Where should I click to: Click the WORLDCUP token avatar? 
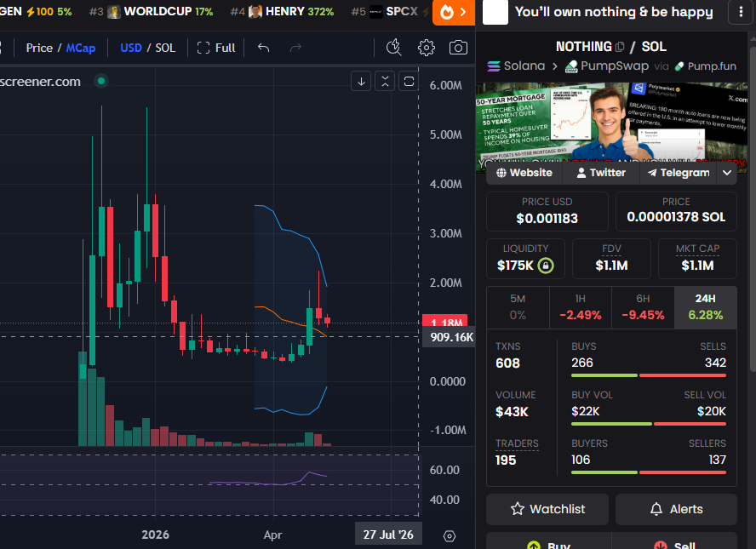pyautogui.click(x=114, y=12)
